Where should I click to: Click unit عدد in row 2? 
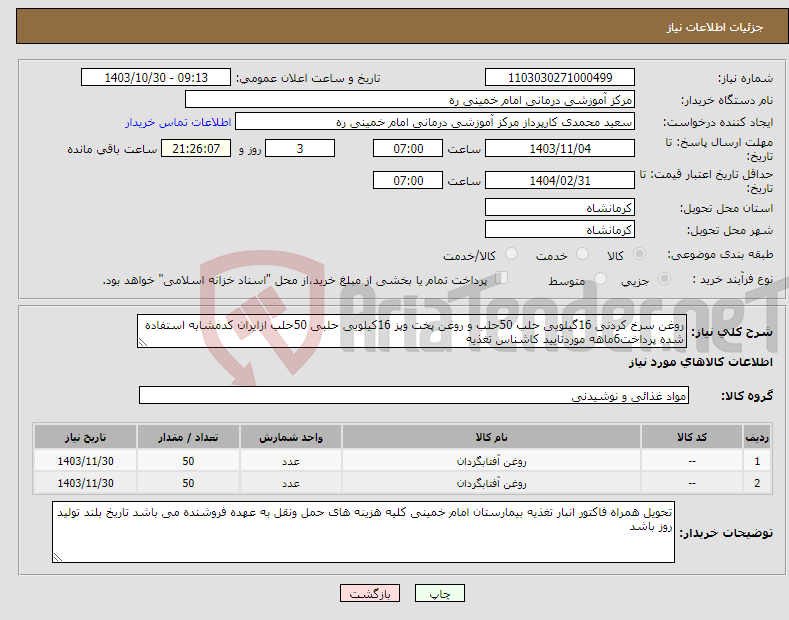pos(291,483)
